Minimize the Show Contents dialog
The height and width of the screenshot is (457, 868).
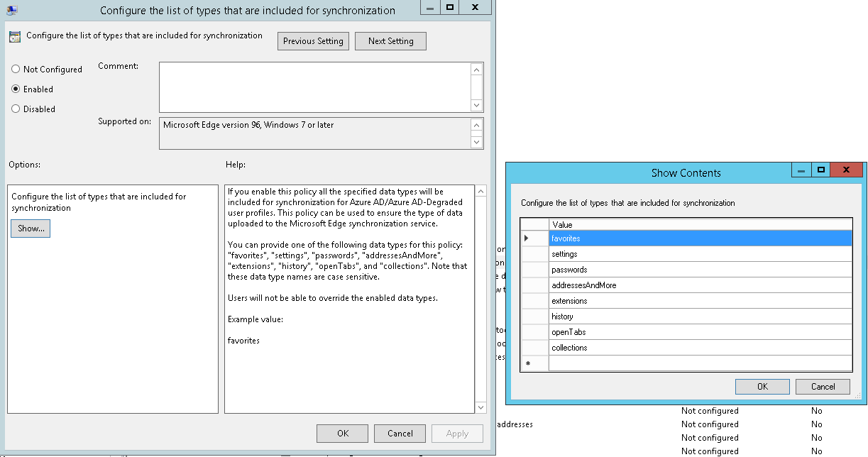[801, 170]
